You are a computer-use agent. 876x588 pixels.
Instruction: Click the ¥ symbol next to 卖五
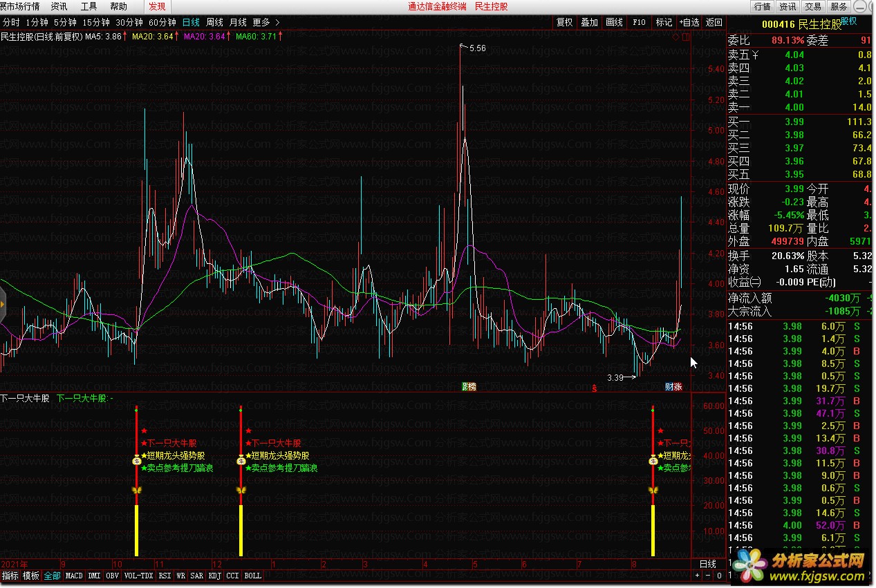[755, 55]
